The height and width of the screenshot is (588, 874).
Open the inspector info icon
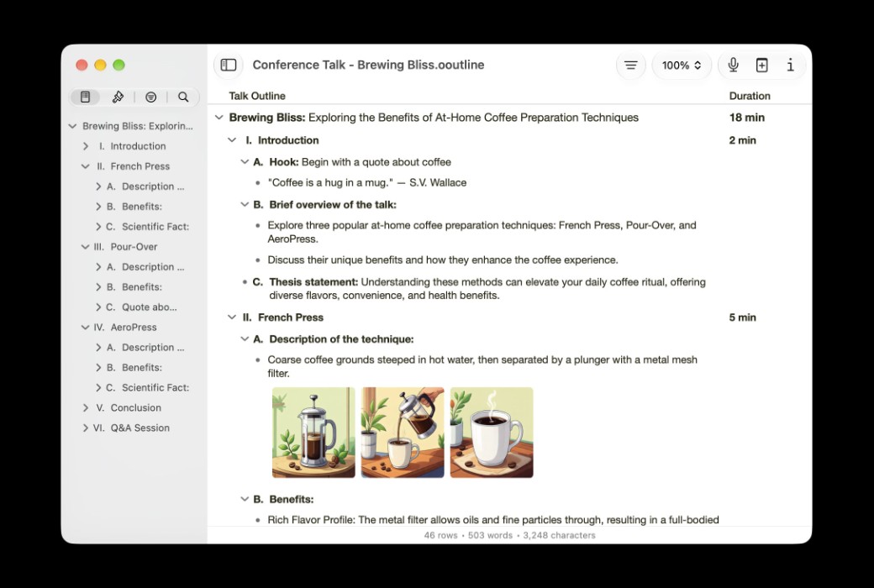click(790, 66)
